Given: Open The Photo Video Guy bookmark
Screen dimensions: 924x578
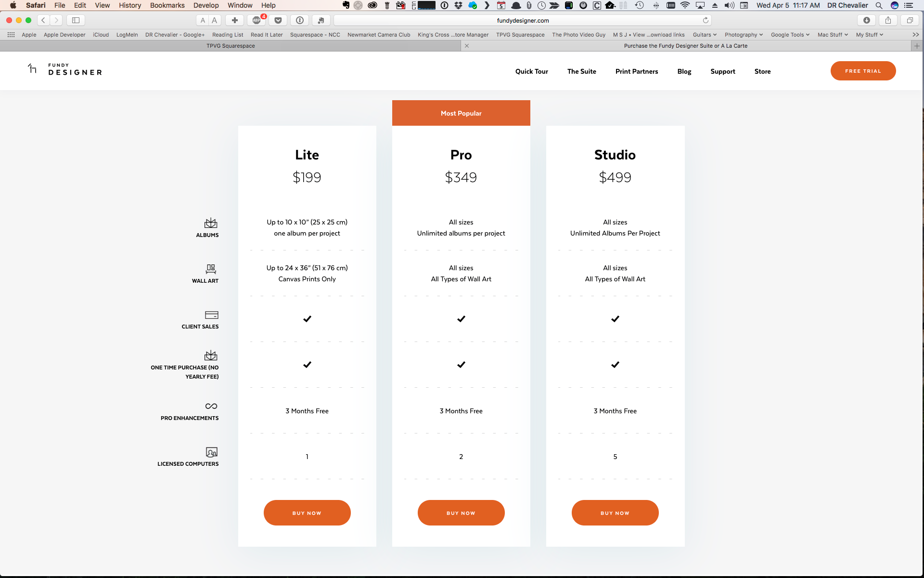Looking at the screenshot, I should coord(579,35).
